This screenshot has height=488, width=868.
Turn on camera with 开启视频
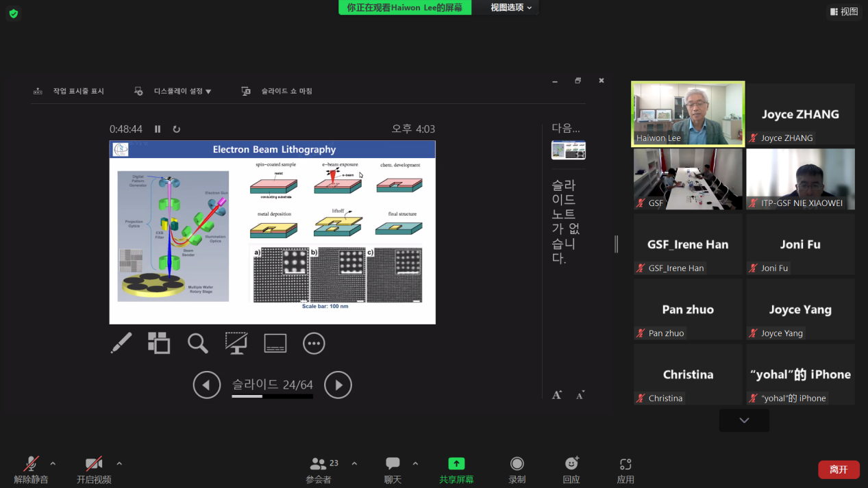point(94,470)
